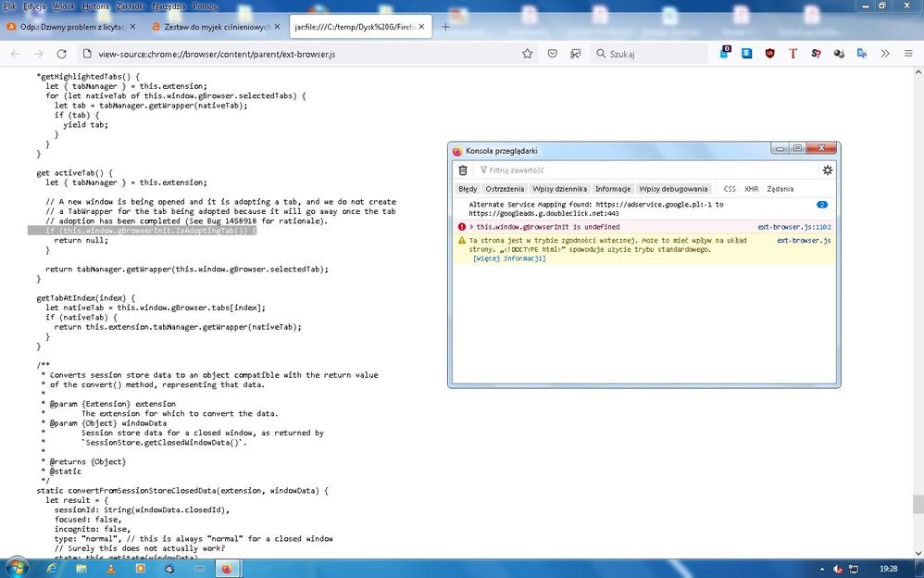Screen dimensions: 924x578
Task: Open the uBlock Origin shield icon
Action: click(769, 54)
